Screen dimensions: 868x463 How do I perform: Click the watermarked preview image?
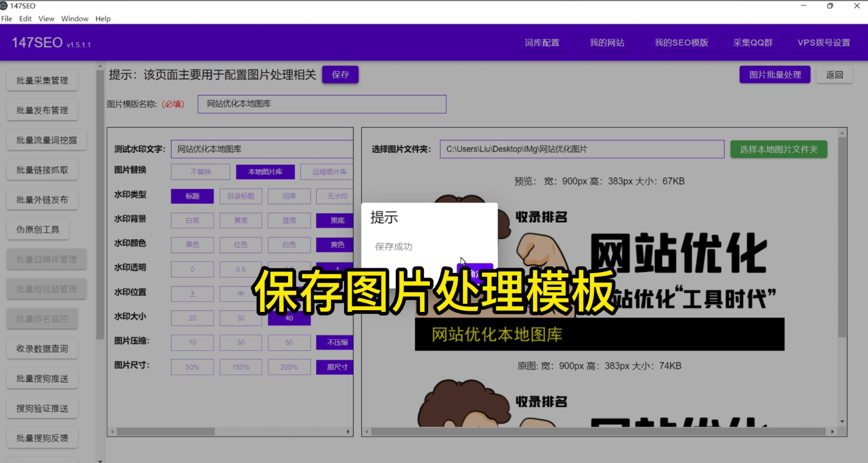click(x=600, y=273)
